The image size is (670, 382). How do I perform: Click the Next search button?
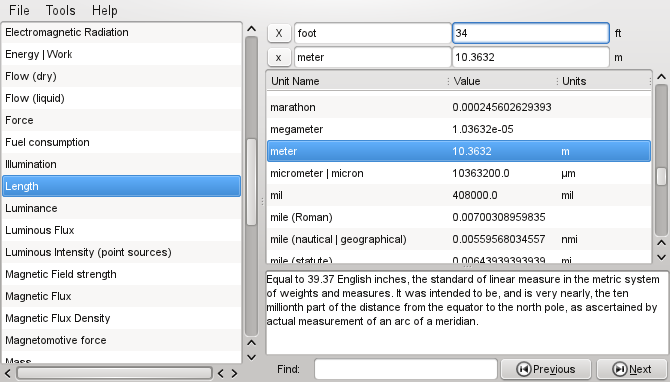tap(632, 369)
